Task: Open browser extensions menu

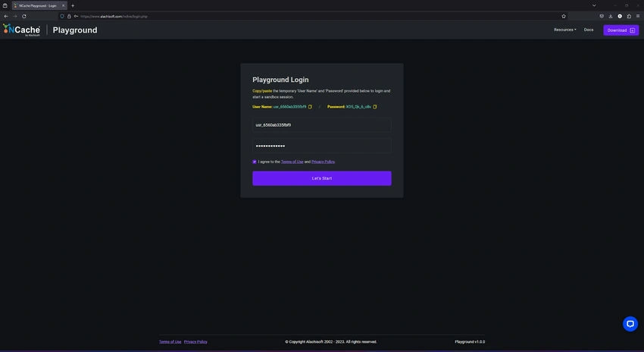Action: pyautogui.click(x=629, y=17)
